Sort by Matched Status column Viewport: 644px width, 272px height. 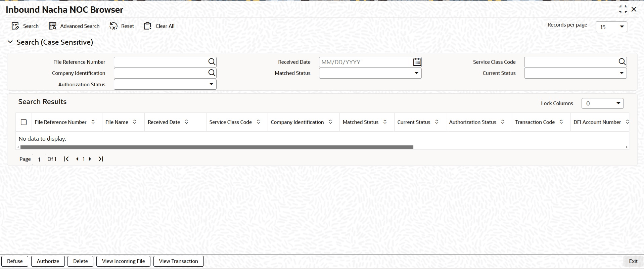pos(385,122)
